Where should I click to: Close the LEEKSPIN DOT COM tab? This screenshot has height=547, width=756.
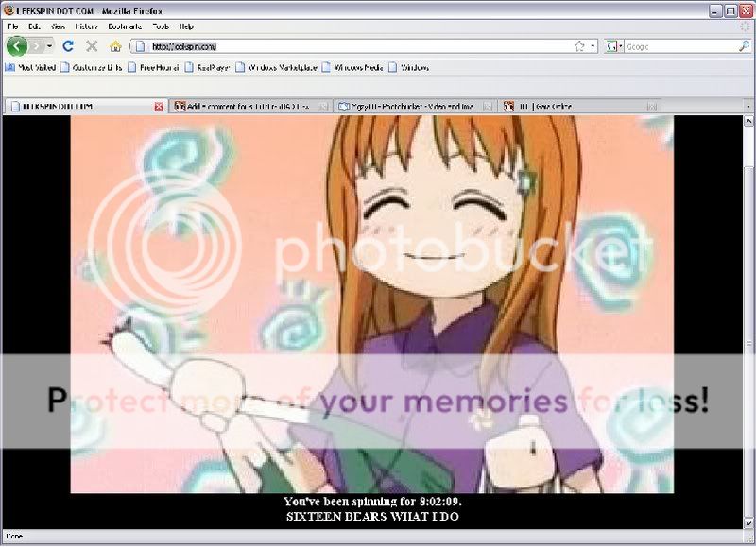coord(158,106)
